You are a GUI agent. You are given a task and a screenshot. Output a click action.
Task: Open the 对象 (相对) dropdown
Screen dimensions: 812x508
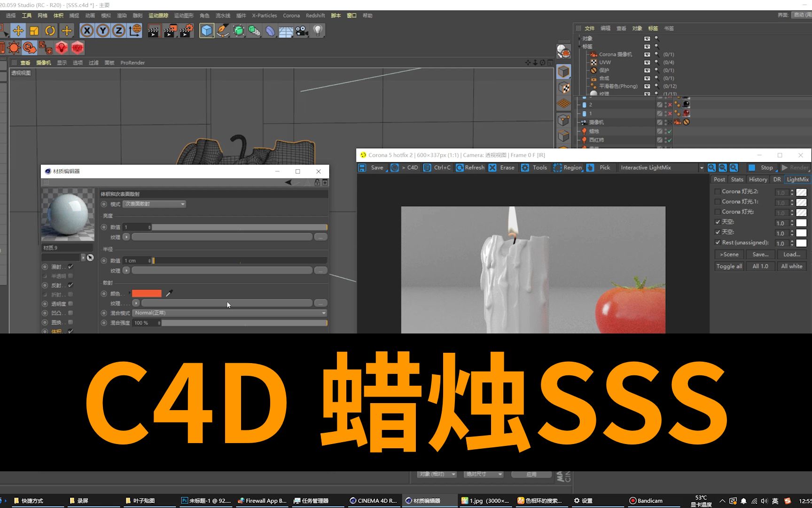[x=437, y=474]
